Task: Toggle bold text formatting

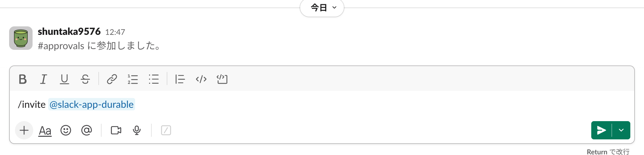Action: pyautogui.click(x=22, y=79)
